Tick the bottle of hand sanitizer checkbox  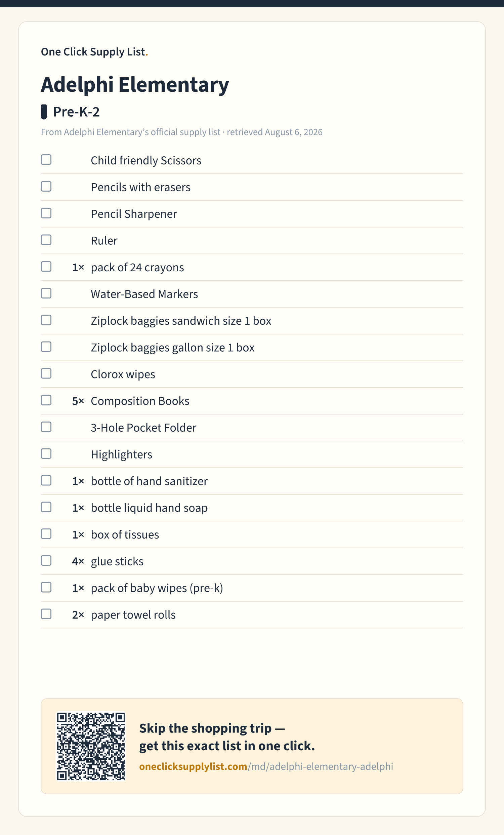[x=46, y=481]
